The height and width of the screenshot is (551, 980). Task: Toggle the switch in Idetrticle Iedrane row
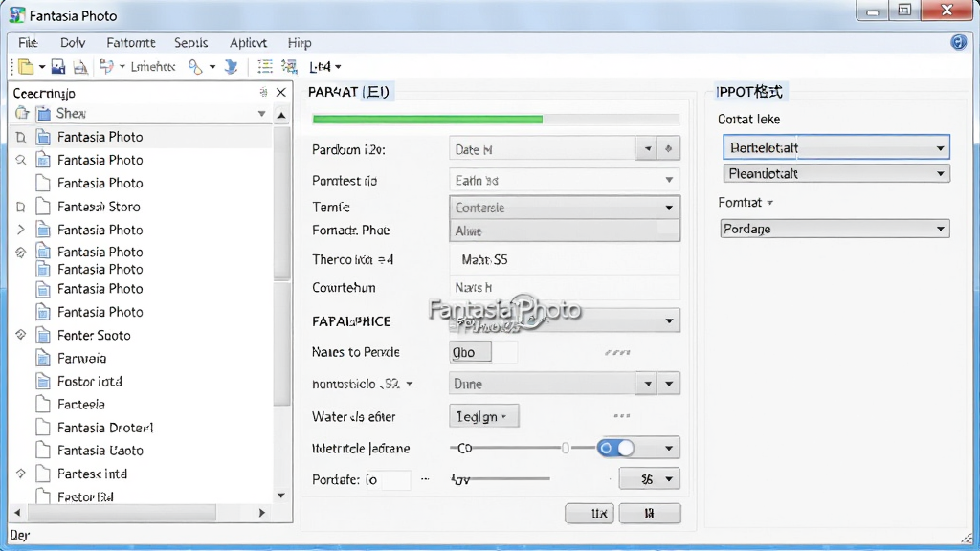pos(615,448)
